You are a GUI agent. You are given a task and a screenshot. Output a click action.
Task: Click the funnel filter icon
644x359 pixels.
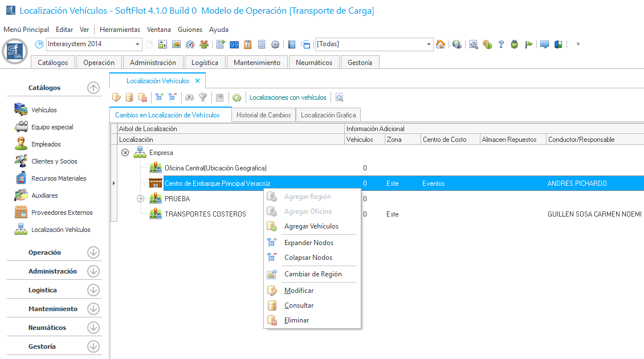202,97
